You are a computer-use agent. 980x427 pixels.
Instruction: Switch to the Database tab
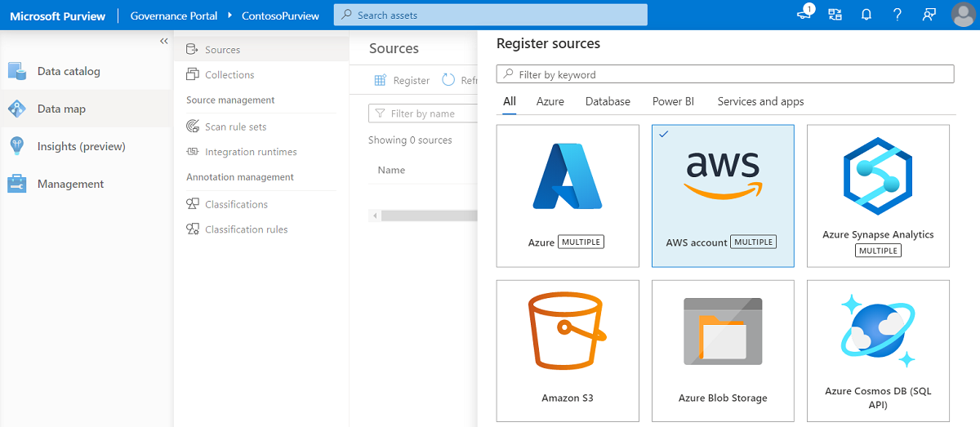click(x=608, y=102)
